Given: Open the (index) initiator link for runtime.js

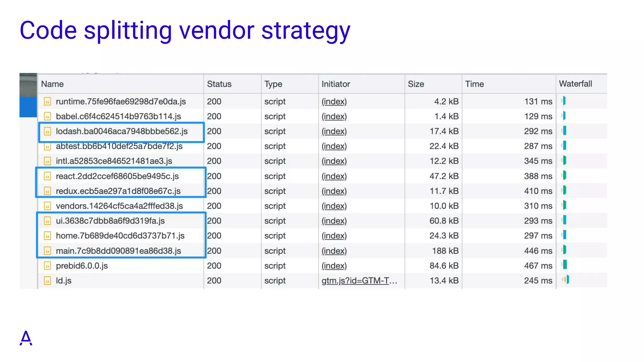Looking at the screenshot, I should (334, 101).
